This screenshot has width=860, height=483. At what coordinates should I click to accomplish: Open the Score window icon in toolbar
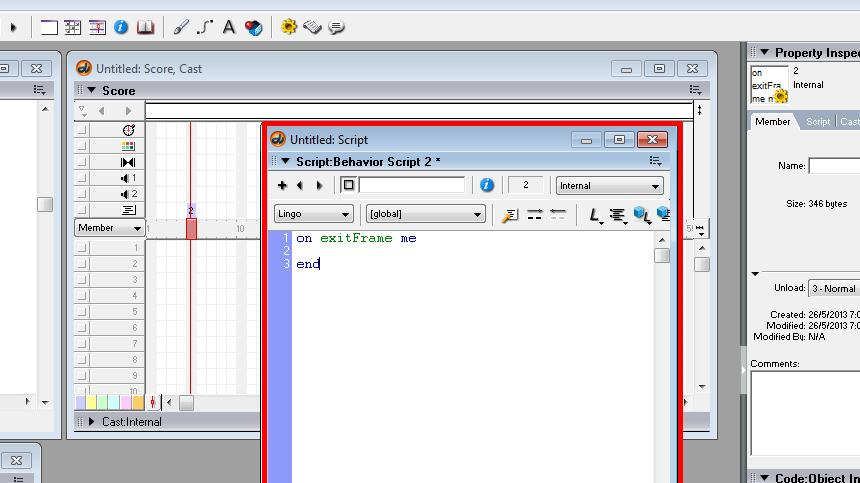click(x=97, y=27)
